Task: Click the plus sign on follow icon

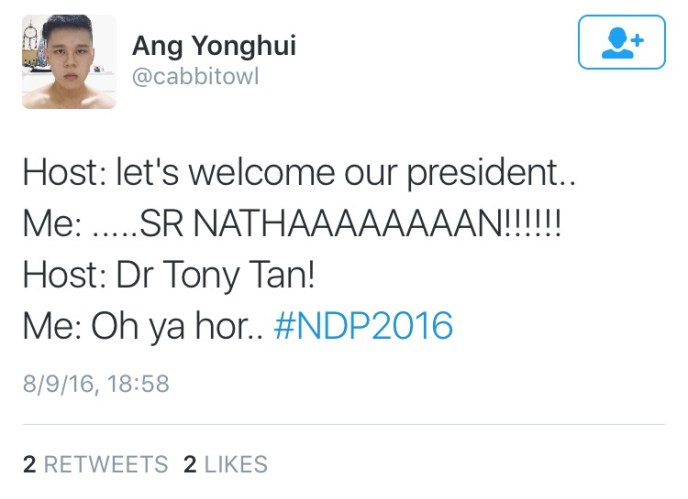Action: pyautogui.click(x=636, y=38)
